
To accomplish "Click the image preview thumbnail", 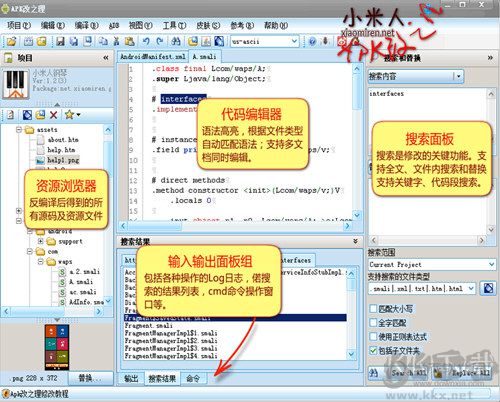I will 57,347.
